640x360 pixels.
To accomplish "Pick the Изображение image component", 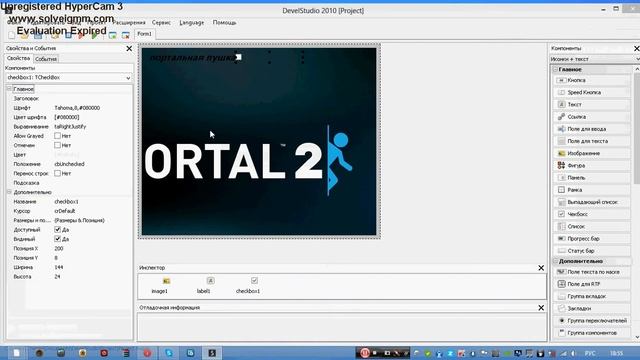I will click(x=591, y=153).
